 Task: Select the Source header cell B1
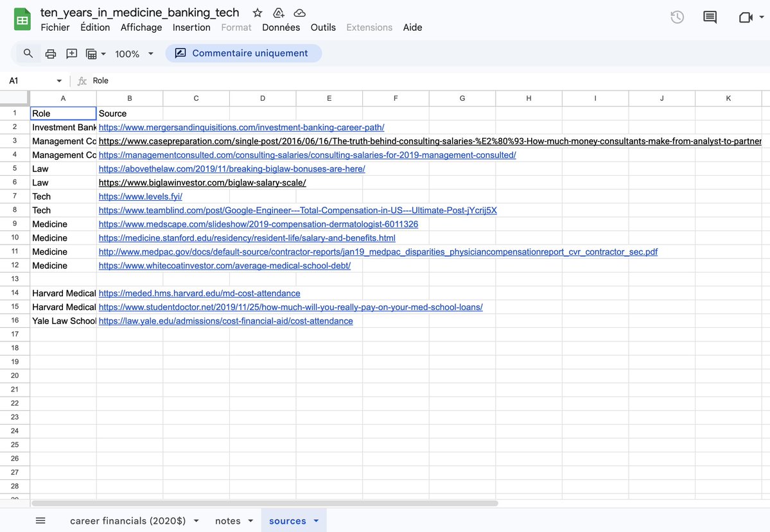click(x=130, y=114)
